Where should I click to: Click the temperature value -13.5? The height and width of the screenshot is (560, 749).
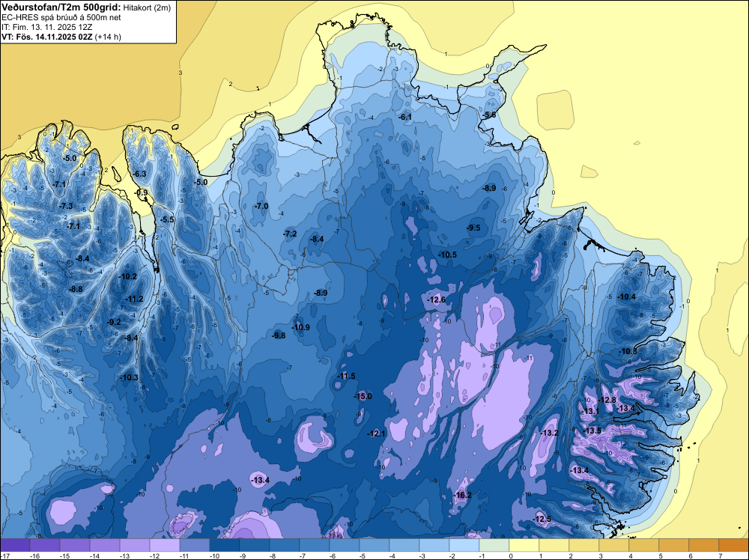(x=592, y=430)
